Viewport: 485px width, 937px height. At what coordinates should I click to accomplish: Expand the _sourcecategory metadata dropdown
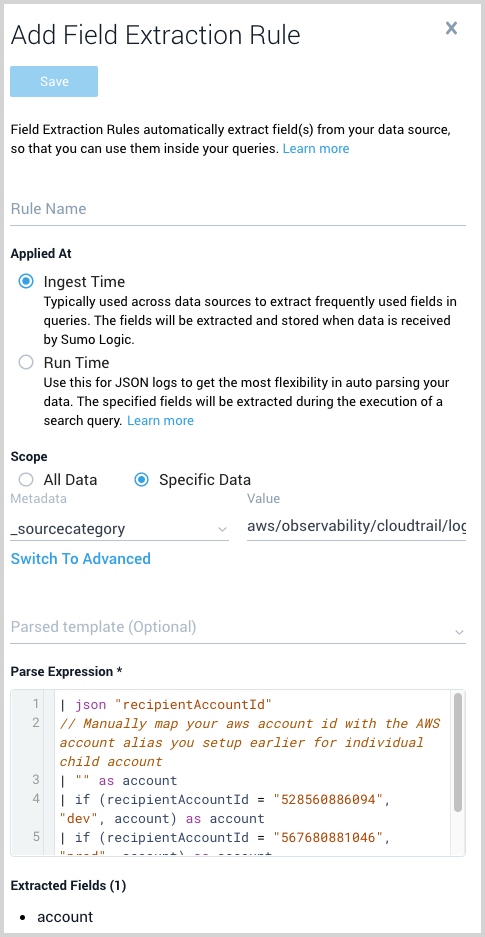(119, 528)
